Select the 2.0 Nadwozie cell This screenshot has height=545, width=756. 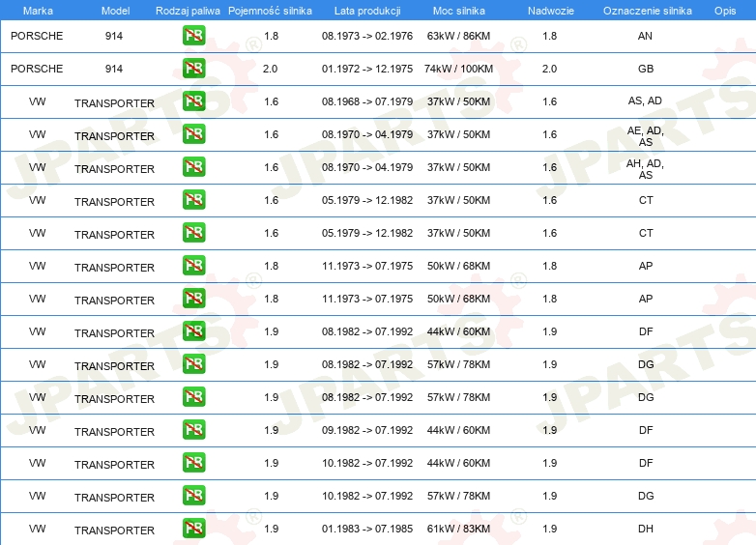550,69
